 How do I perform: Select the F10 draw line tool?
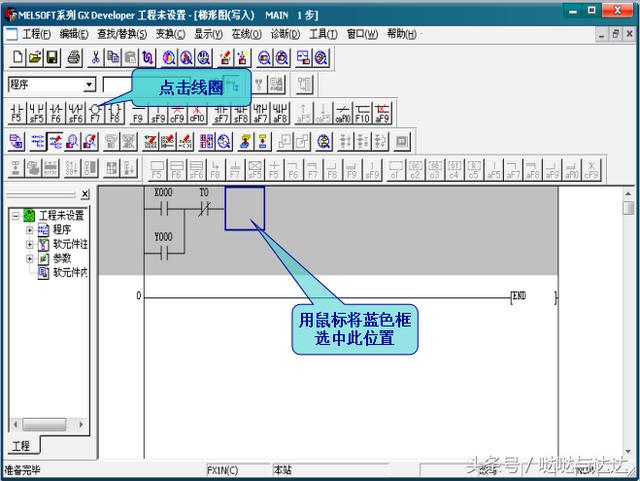coord(362,113)
